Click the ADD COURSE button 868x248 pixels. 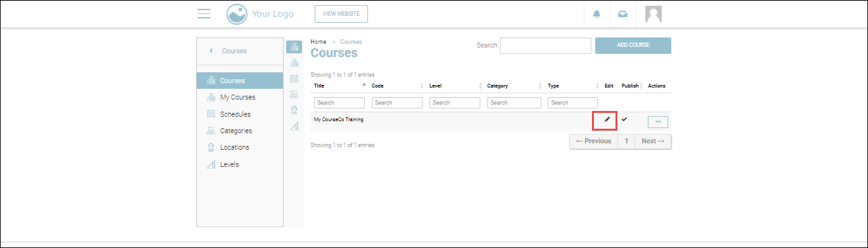click(x=633, y=46)
